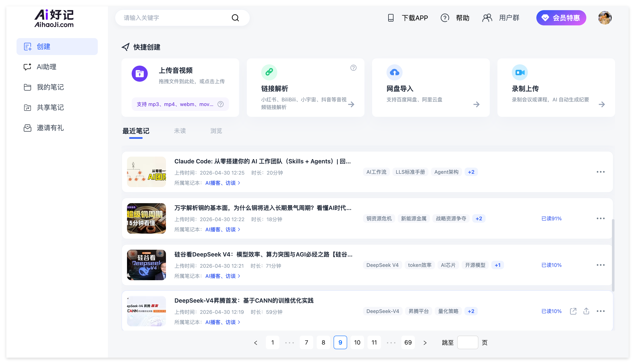Viewport: 635px width, 364px height.
Task: Click the cloud drive import icon
Action: [x=394, y=72]
